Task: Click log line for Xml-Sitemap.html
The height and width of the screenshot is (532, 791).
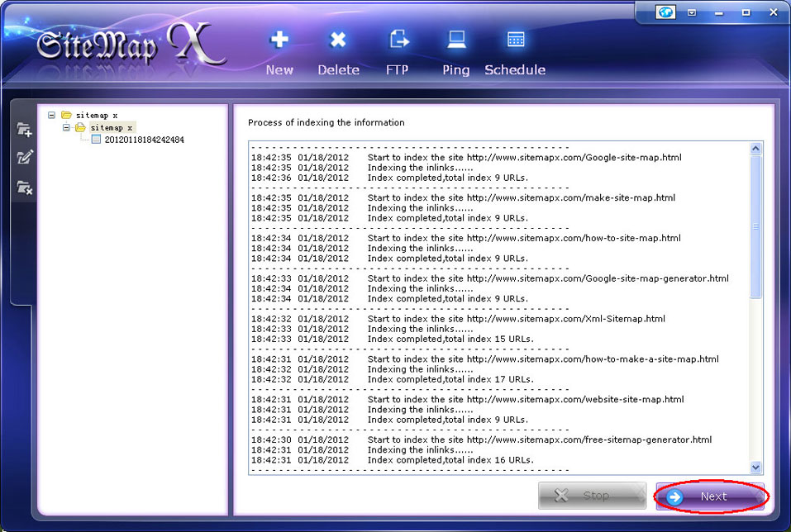Action: click(458, 319)
